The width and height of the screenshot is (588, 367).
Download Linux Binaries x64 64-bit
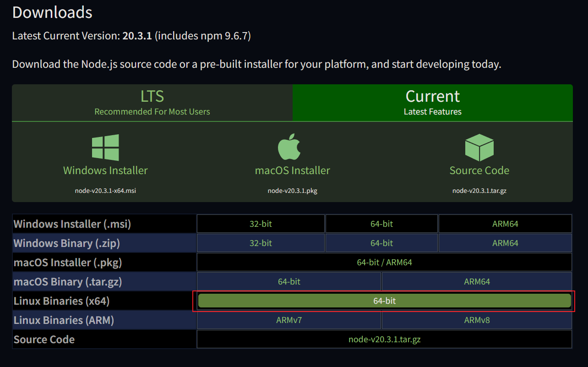[384, 301]
